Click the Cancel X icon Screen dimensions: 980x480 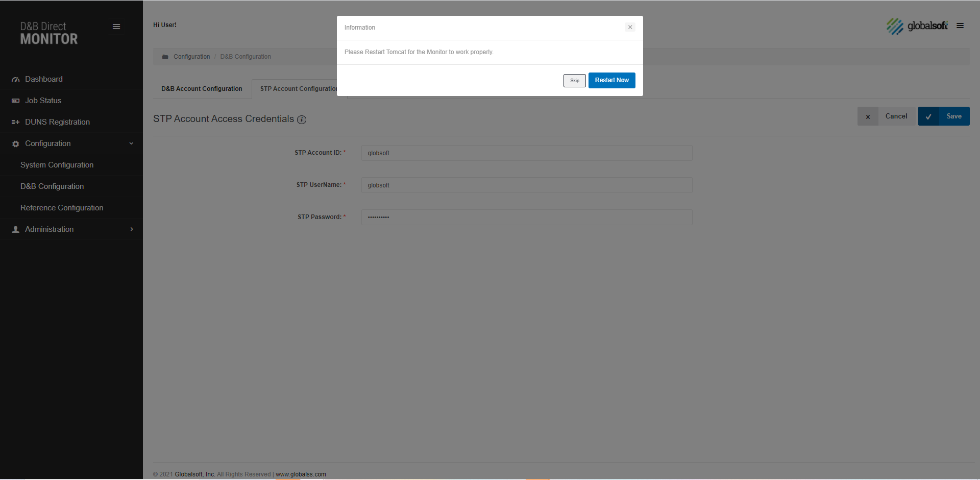[x=868, y=116]
